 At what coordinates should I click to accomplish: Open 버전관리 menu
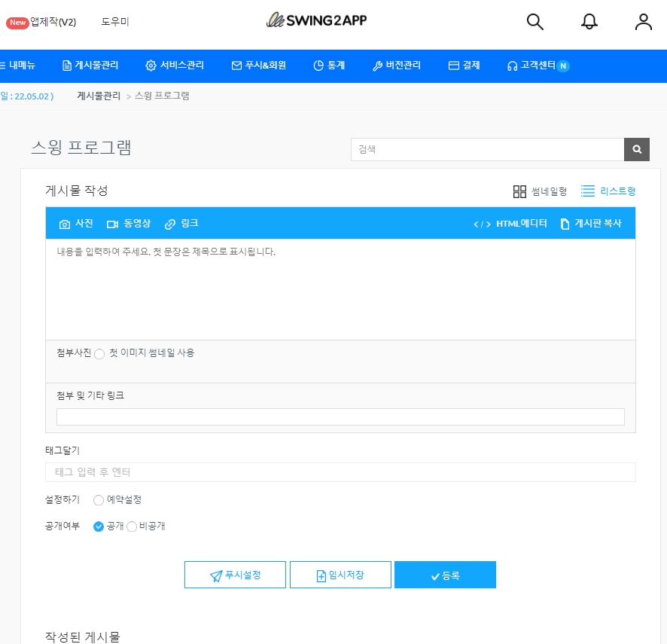tap(397, 65)
